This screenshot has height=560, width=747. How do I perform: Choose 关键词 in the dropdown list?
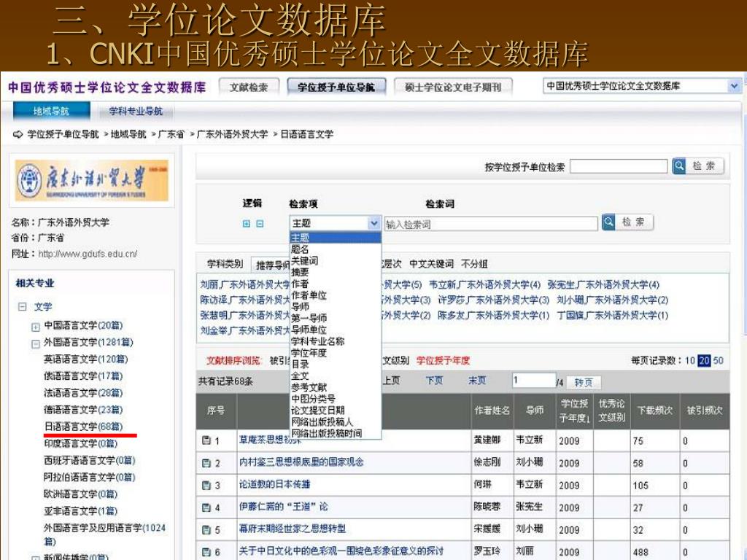pyautogui.click(x=305, y=260)
